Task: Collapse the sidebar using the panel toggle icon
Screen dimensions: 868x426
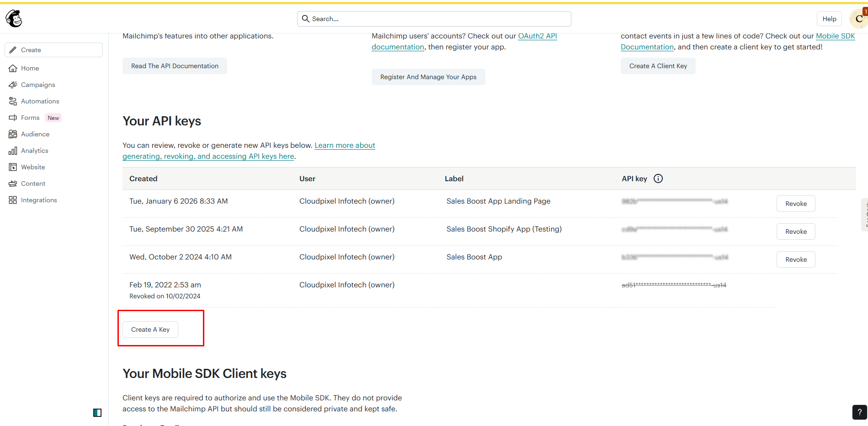Action: point(97,413)
